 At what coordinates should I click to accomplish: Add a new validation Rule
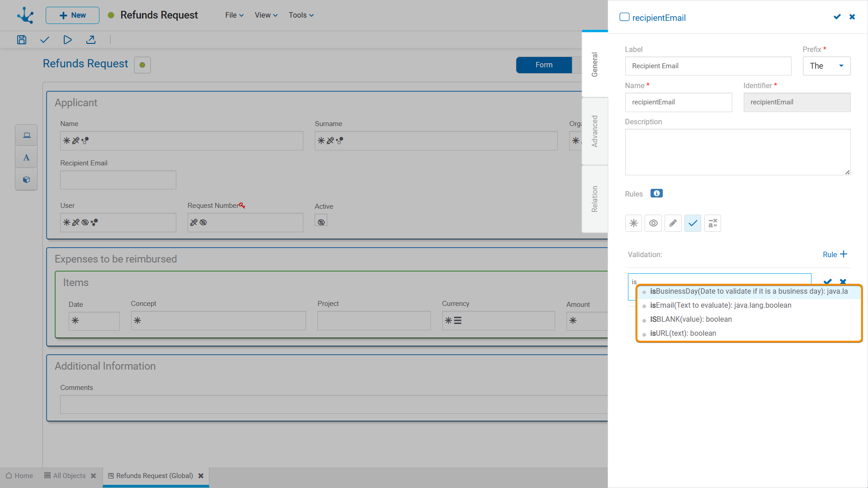[x=835, y=254]
